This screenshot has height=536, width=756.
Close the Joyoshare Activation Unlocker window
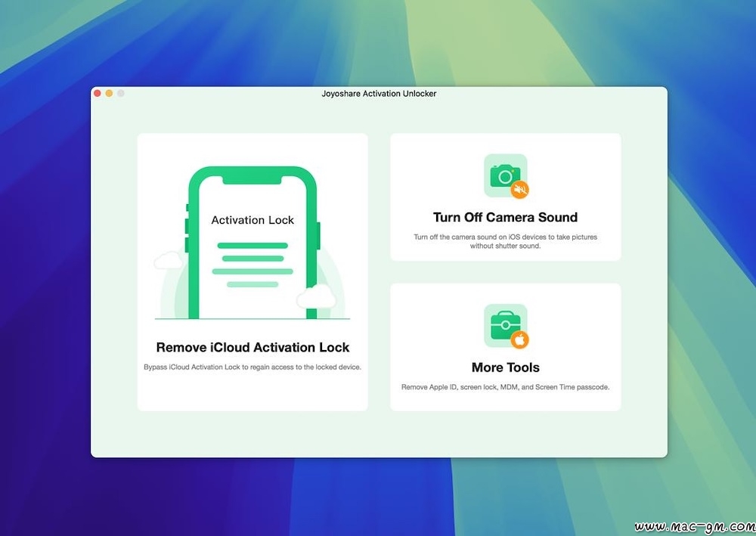pyautogui.click(x=98, y=94)
